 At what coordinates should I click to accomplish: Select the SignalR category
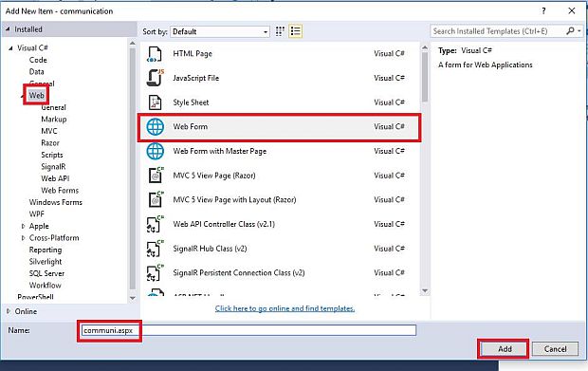pos(53,167)
